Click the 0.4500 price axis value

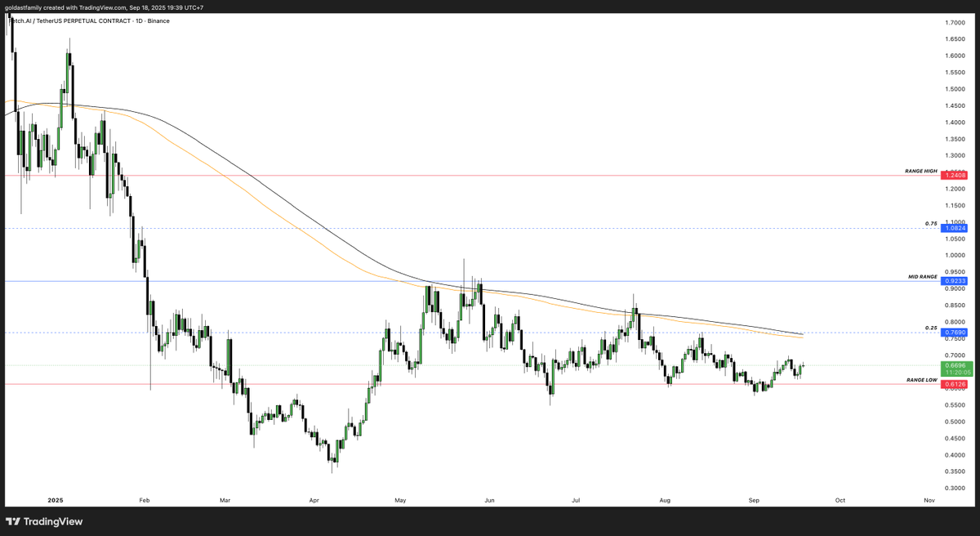[955, 439]
